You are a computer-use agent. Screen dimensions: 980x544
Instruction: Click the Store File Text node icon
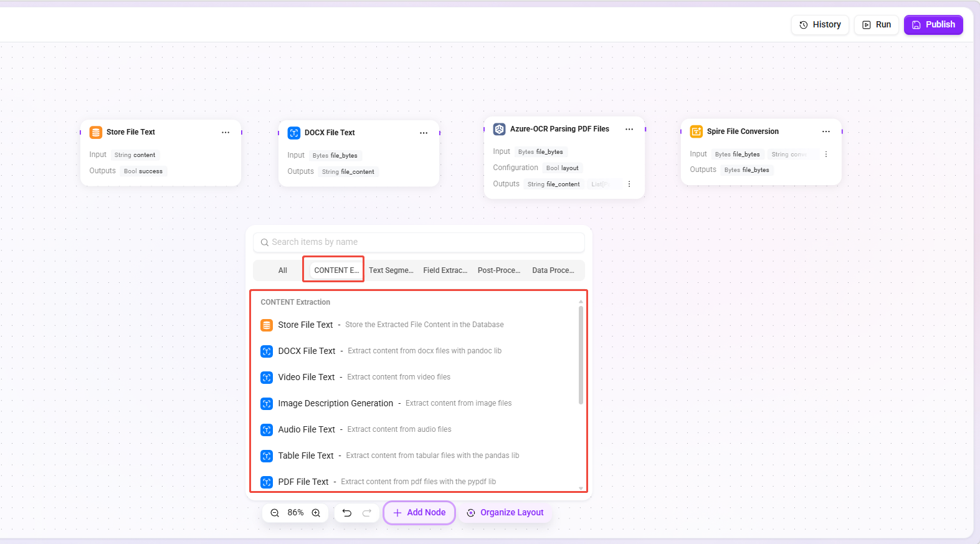click(x=96, y=132)
